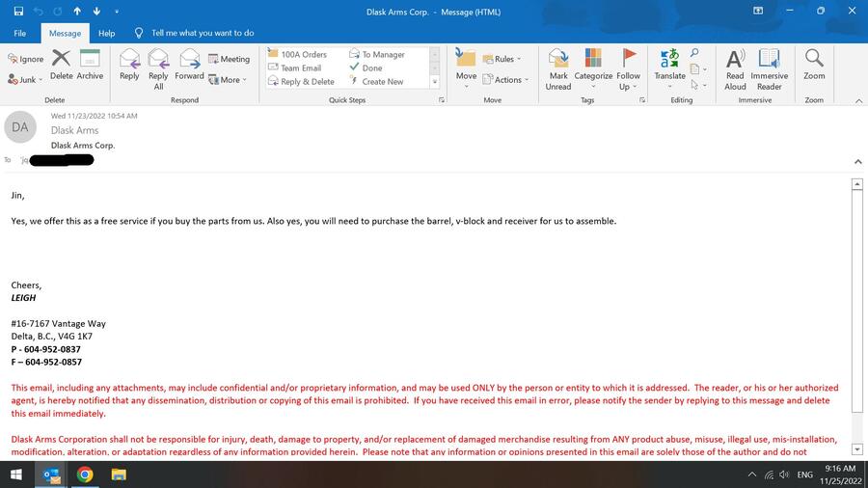
Task: Expand the Junk dropdown
Action: click(x=32, y=80)
